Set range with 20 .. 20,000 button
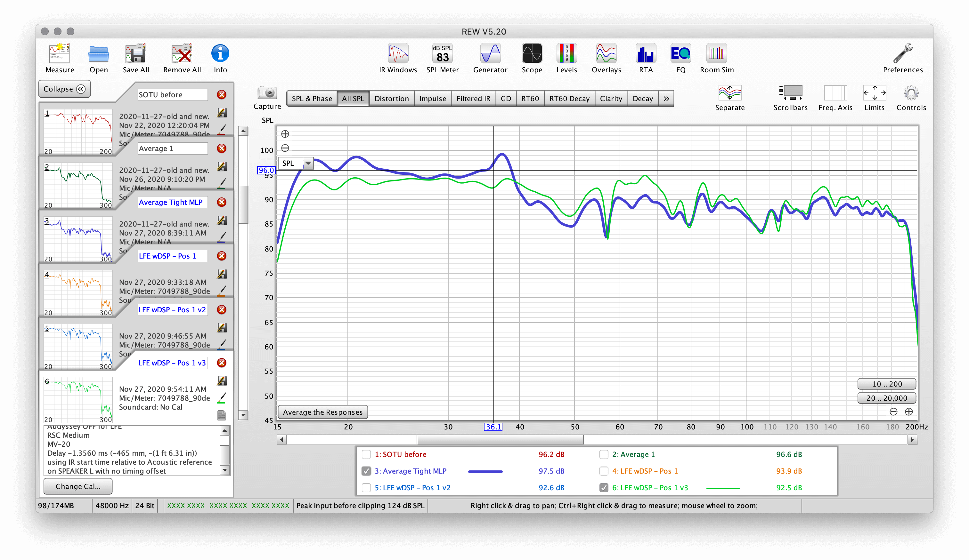The height and width of the screenshot is (560, 969). [887, 398]
